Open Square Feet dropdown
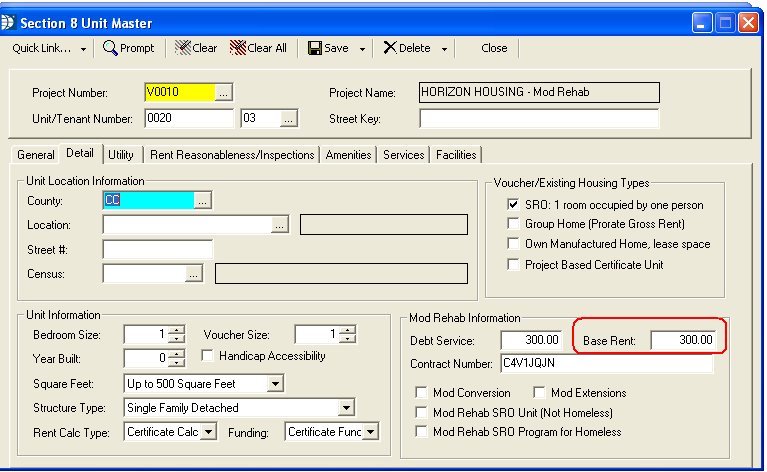 (275, 383)
